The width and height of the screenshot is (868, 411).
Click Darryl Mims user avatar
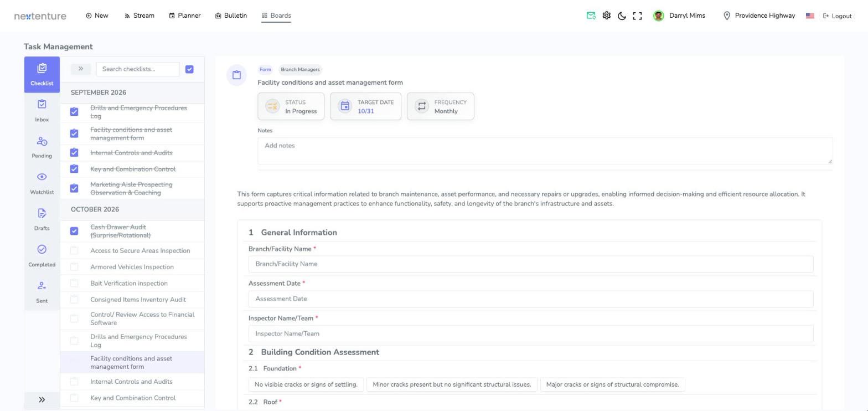click(x=658, y=16)
